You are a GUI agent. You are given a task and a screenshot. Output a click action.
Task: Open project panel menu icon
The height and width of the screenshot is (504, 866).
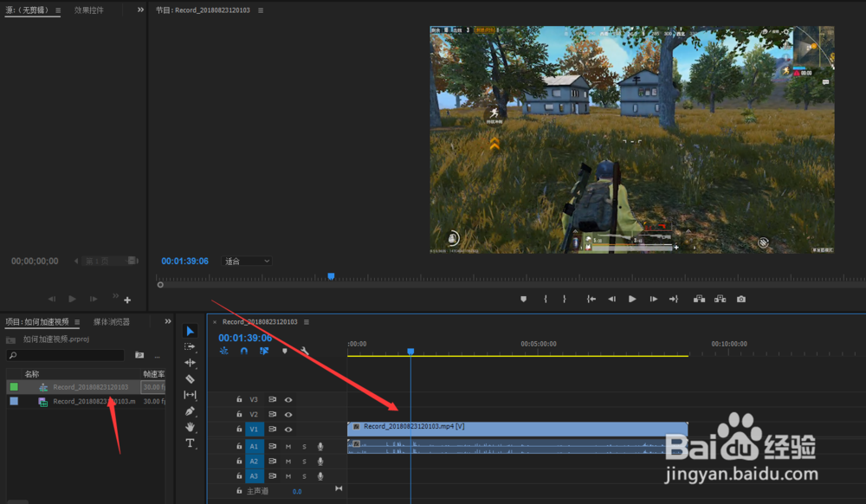tap(77, 322)
